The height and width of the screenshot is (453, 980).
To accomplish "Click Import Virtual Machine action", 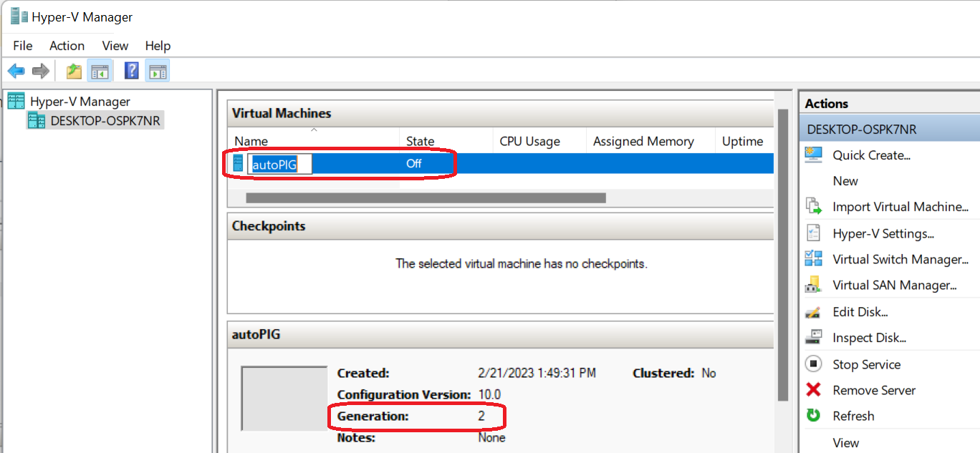I will (x=900, y=207).
